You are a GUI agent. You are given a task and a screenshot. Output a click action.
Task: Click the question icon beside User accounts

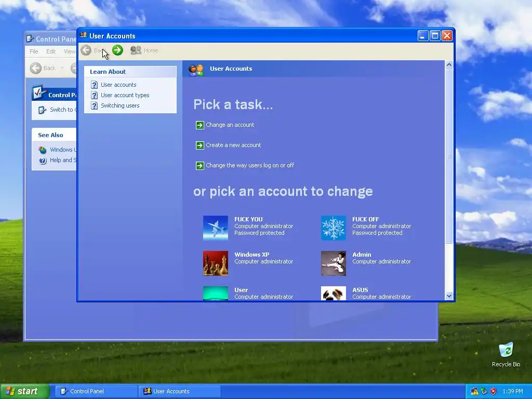tap(95, 85)
